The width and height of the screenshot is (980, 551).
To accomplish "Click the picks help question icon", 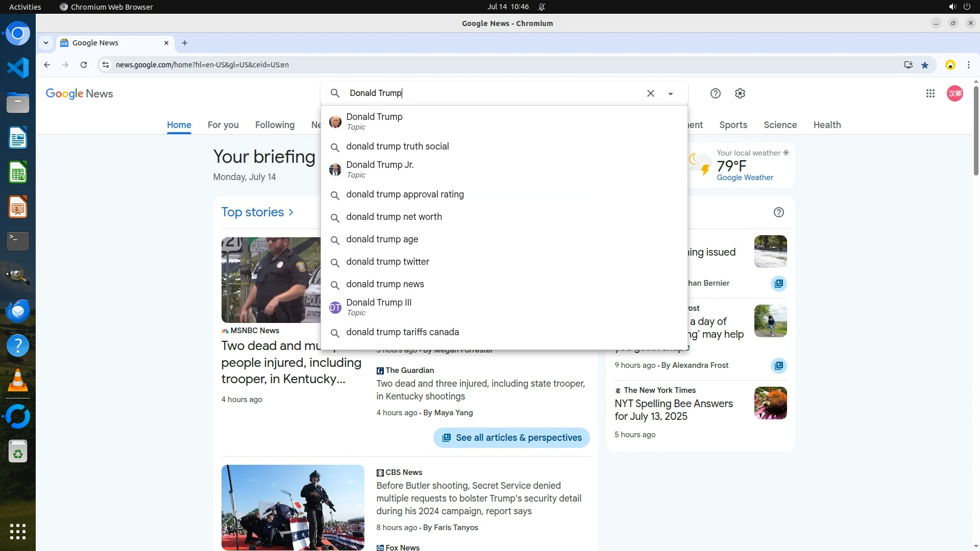I will tap(778, 212).
